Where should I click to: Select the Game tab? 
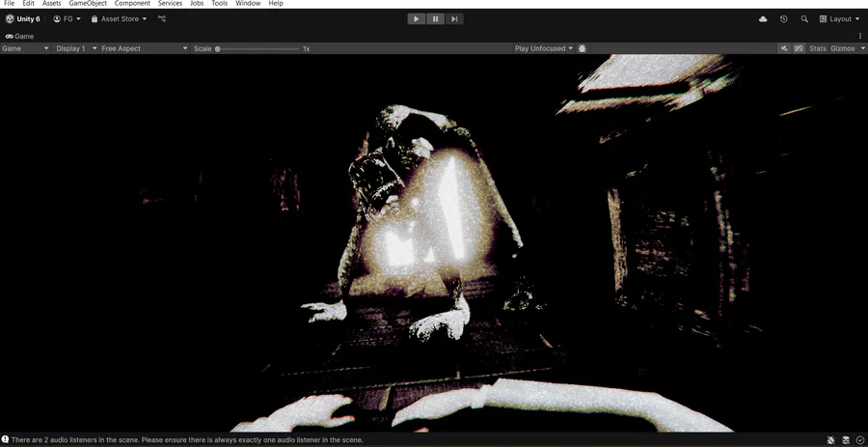point(20,36)
